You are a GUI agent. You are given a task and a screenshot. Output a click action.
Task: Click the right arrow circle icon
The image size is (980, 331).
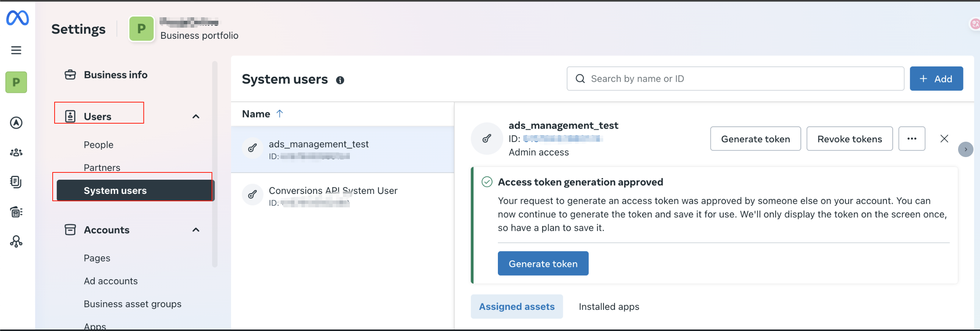pyautogui.click(x=965, y=149)
